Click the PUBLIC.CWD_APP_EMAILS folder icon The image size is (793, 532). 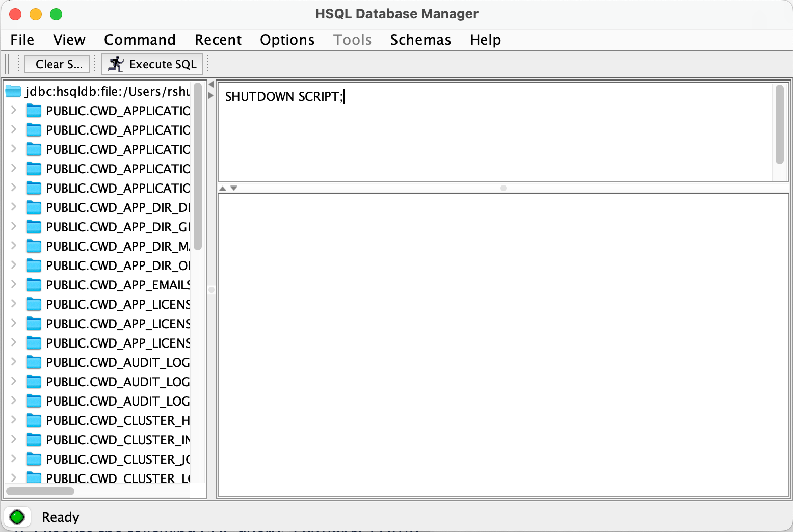[34, 285]
